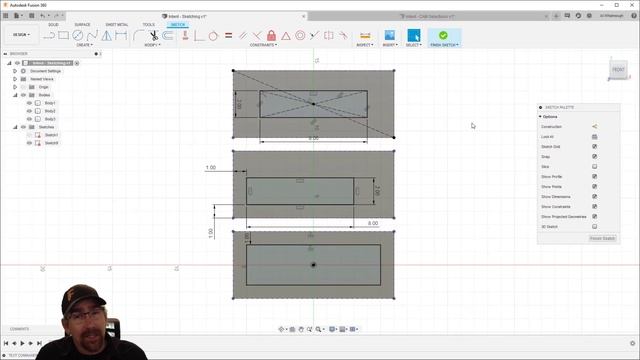Select the Offset tool

pyautogui.click(x=168, y=36)
